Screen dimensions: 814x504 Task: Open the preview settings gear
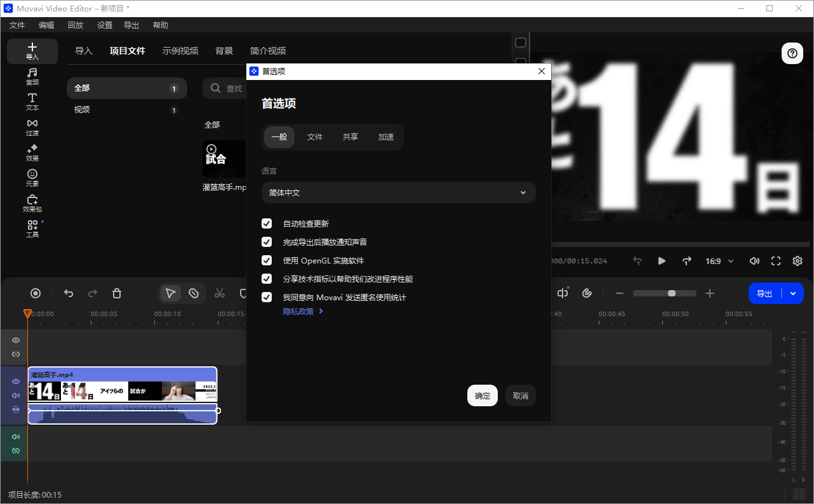coord(797,261)
